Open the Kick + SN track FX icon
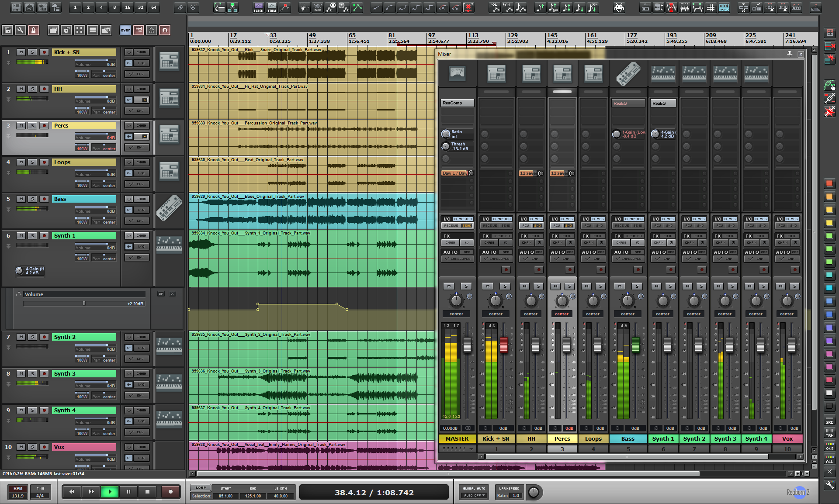The height and width of the screenshot is (504, 839). coord(169,62)
